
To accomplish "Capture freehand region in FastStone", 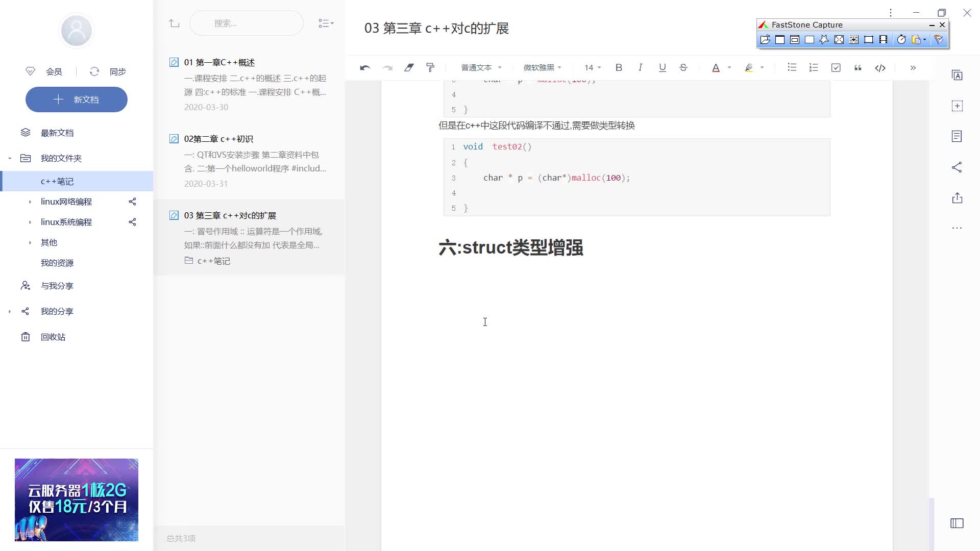I will 824,39.
